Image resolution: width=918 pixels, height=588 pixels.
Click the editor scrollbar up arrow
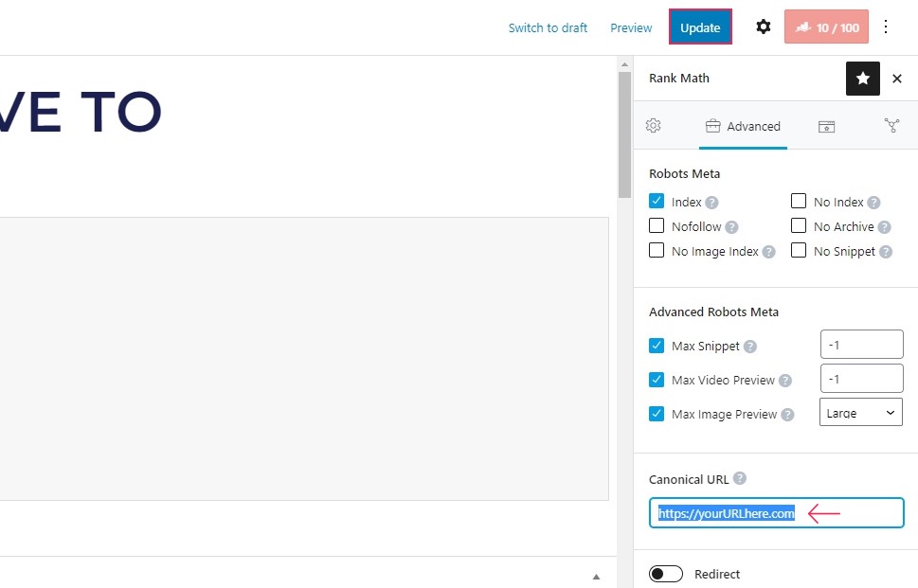pos(624,64)
